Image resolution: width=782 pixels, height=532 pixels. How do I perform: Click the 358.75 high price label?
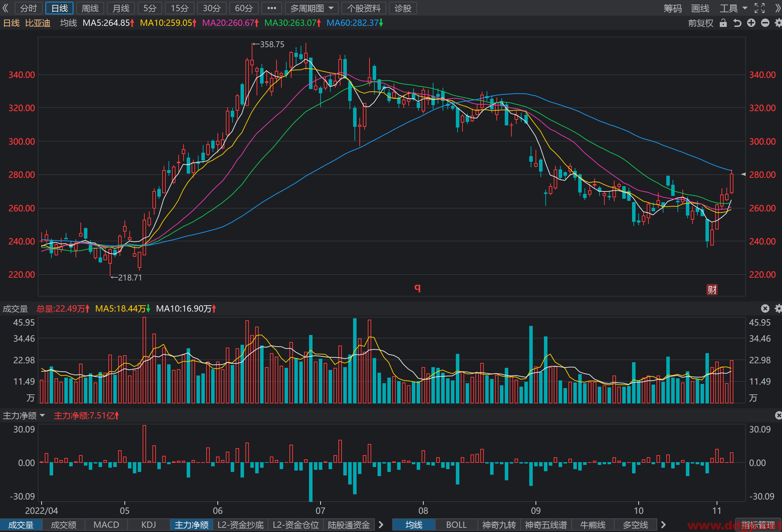(x=272, y=44)
